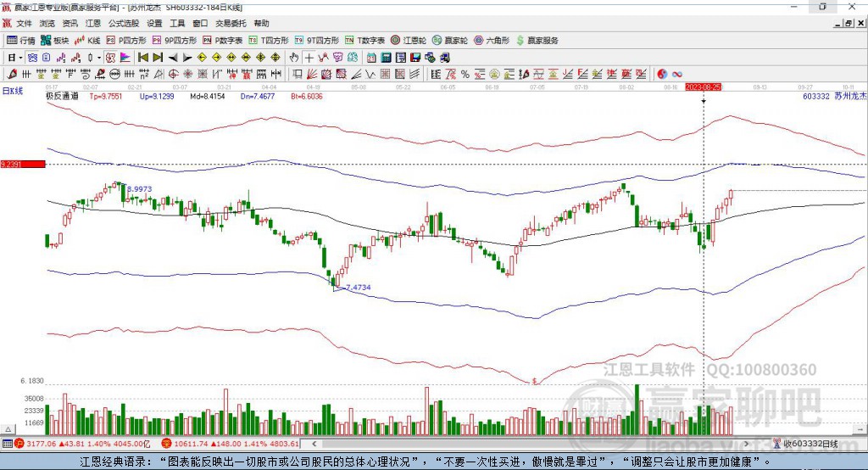Click the horizontal scrollbar left arrow
The height and width of the screenshot is (470, 868).
click(x=314, y=444)
